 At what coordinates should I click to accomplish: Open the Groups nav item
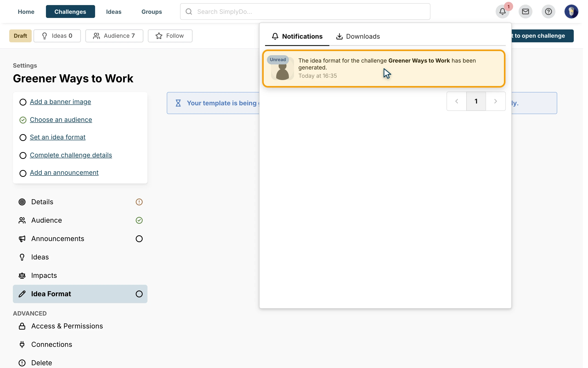pyautogui.click(x=152, y=11)
